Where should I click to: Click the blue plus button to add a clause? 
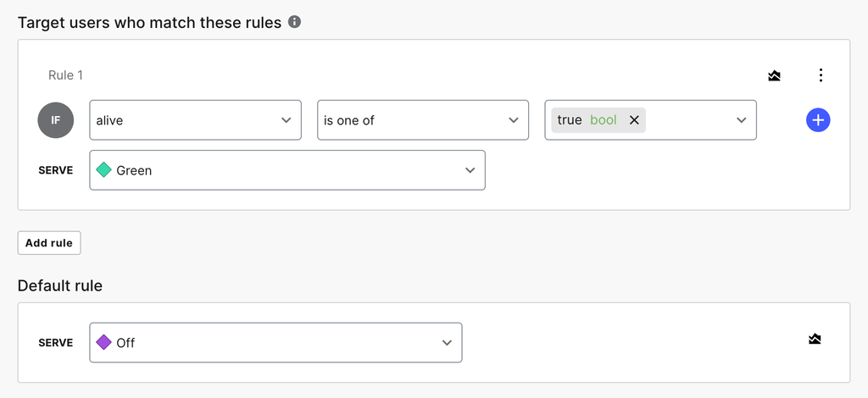pos(818,120)
